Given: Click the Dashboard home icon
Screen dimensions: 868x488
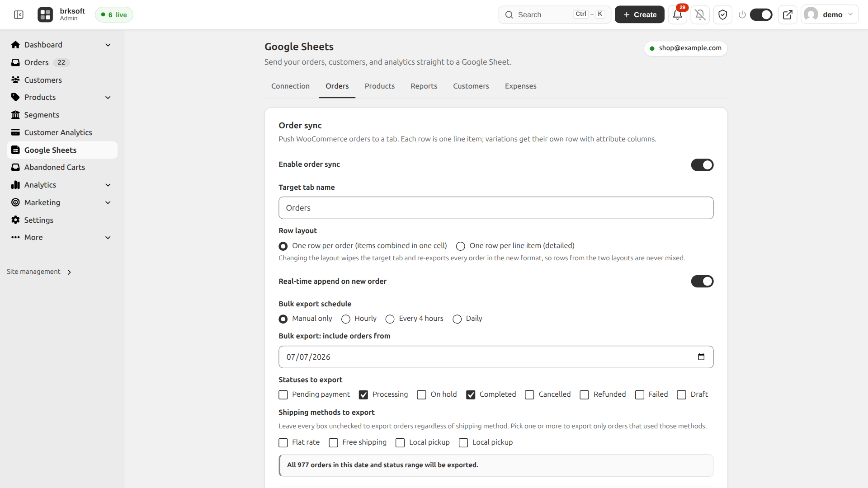Looking at the screenshot, I should 15,45.
